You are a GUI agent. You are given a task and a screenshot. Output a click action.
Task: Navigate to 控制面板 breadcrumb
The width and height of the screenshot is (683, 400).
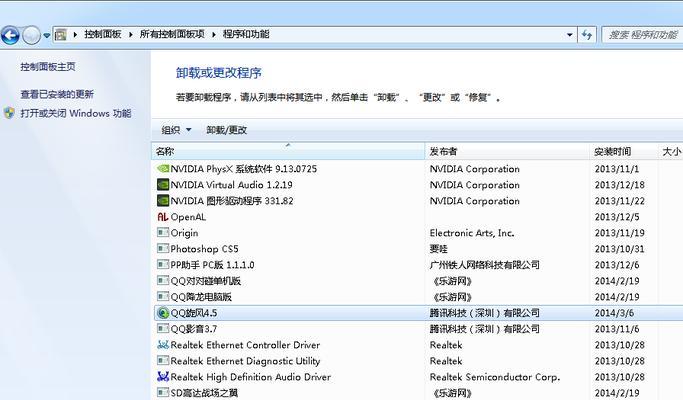pyautogui.click(x=103, y=34)
